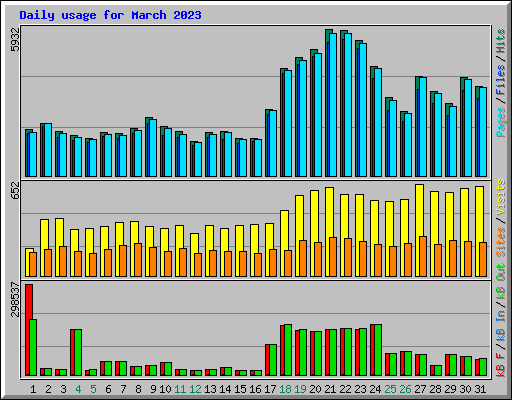This screenshot has width=512, height=400.
Task: Select the green kB Out bar for day 1
Action: point(33,348)
